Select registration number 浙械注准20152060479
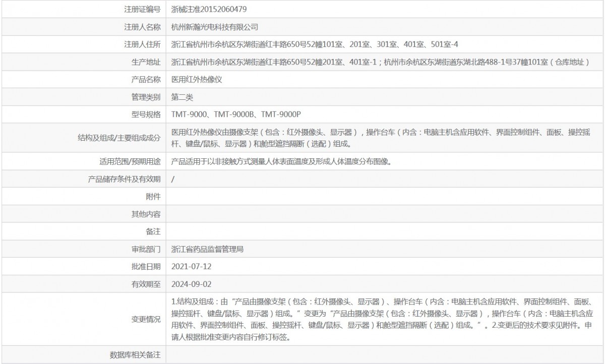The width and height of the screenshot is (605, 364). point(209,10)
